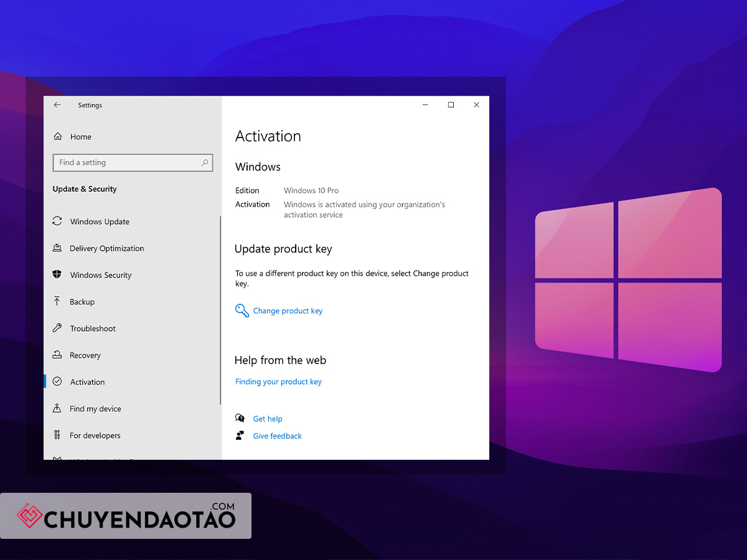Viewport: 747px width, 560px height.
Task: Click the Update & Security heading
Action: [x=85, y=189]
